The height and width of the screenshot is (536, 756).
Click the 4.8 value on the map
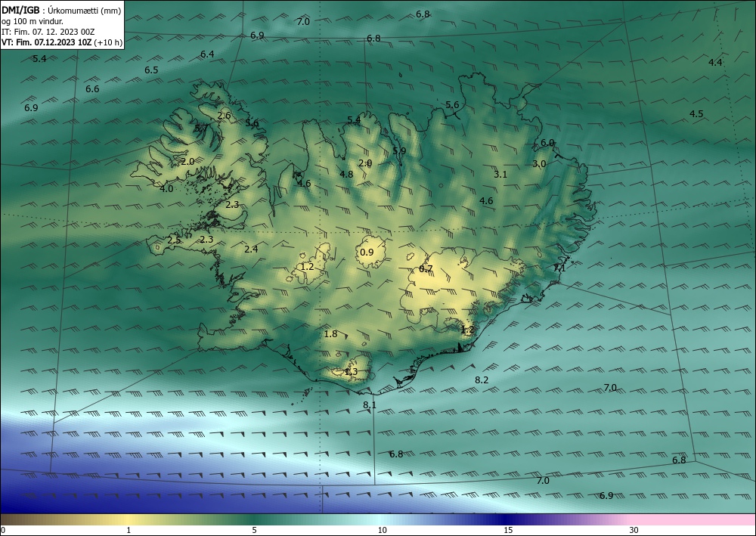point(346,175)
